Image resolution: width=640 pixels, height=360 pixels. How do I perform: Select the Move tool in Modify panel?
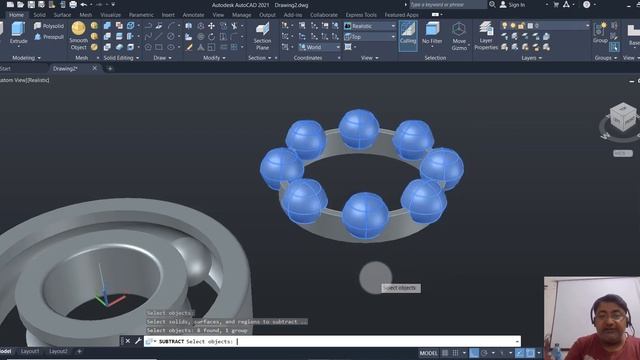211,26
